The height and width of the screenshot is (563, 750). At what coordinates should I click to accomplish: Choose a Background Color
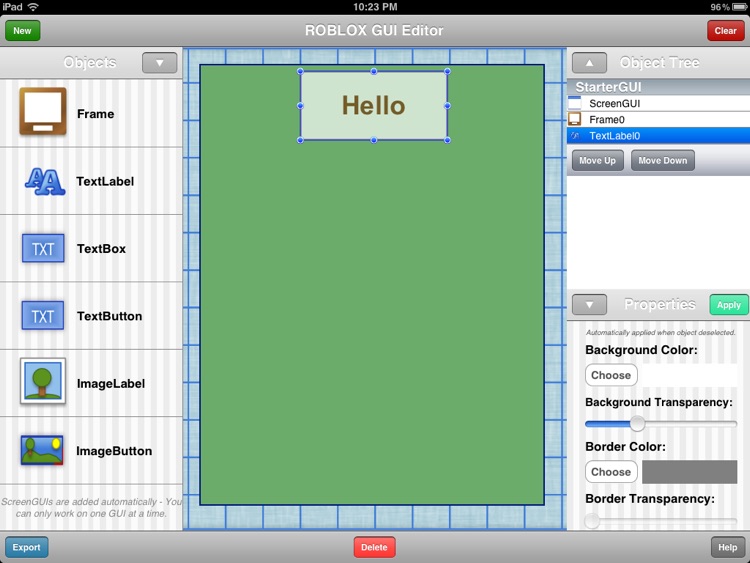coord(611,375)
